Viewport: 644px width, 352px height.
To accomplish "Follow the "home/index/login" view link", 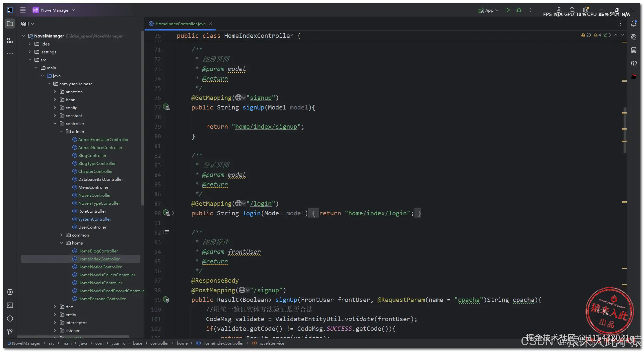I will point(378,213).
